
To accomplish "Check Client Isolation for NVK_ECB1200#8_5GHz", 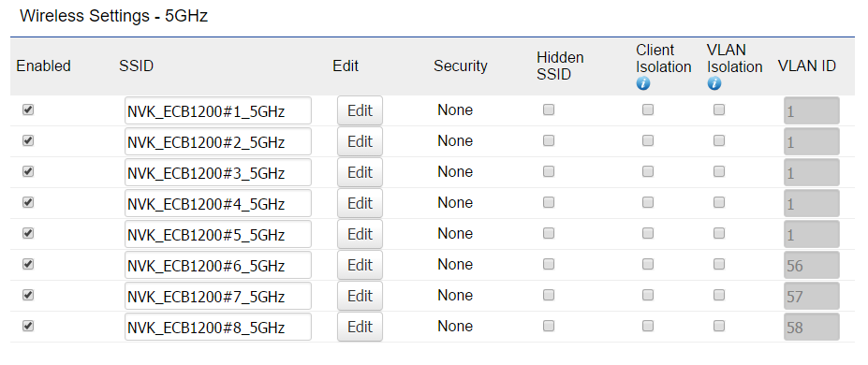I will pos(648,327).
